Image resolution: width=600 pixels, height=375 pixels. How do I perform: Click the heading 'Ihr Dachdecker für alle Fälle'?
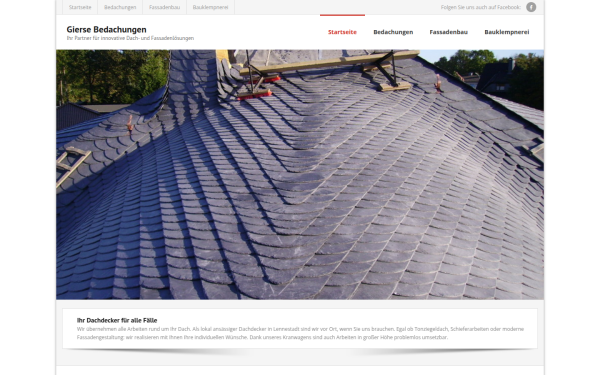tap(117, 320)
